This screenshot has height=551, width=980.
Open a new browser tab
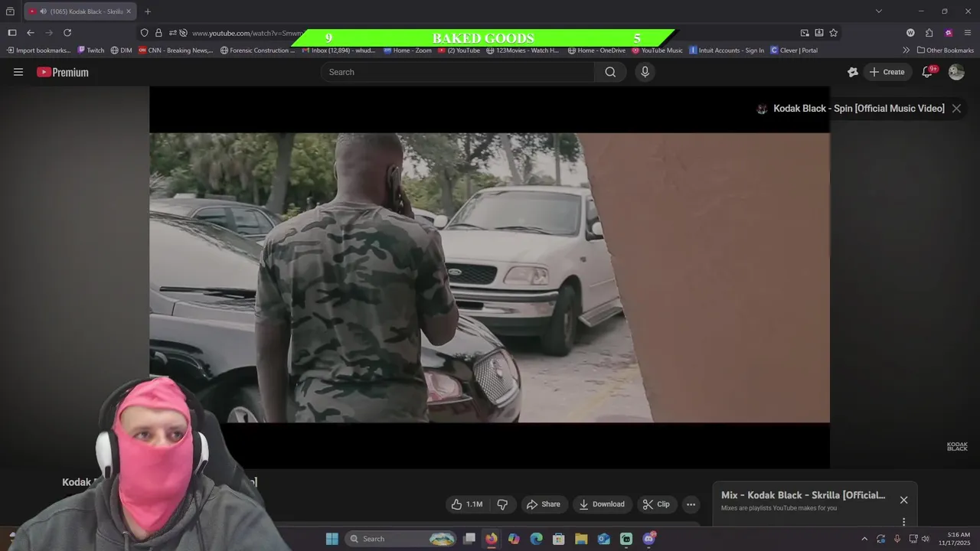coord(148,11)
